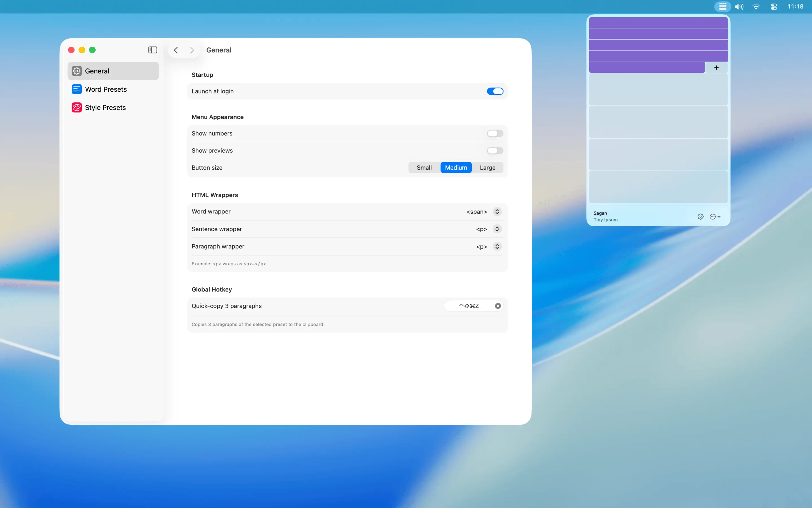Click the Show previews label
Image resolution: width=812 pixels, height=508 pixels.
tap(212, 150)
